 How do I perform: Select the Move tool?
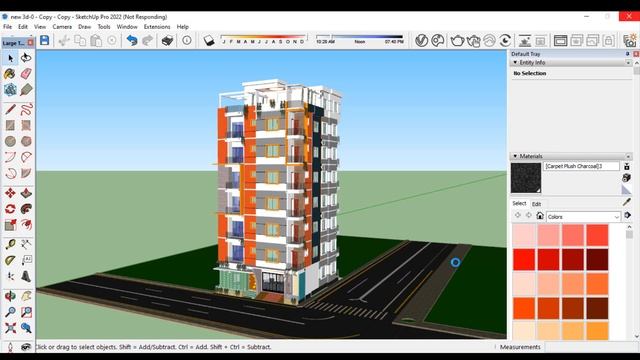10,193
